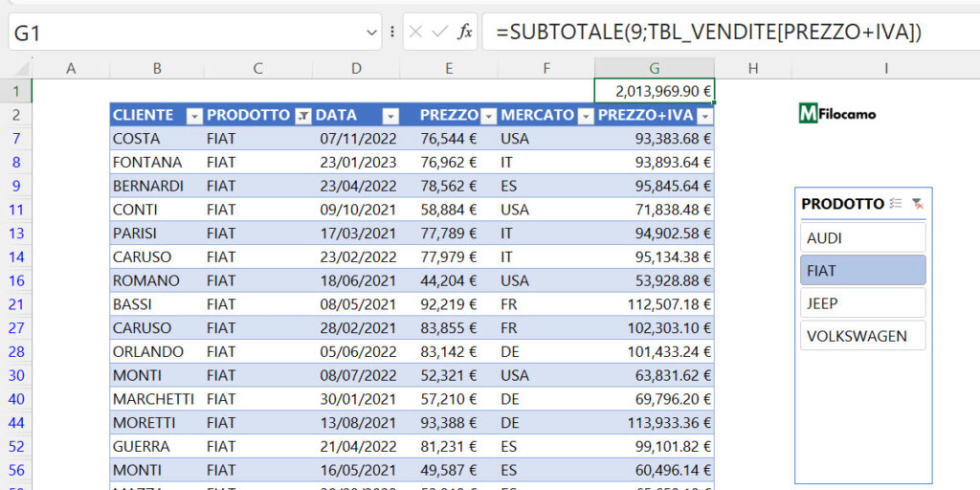Click MERCATO cell in BASSI row
This screenshot has height=490, width=980.
546,304
